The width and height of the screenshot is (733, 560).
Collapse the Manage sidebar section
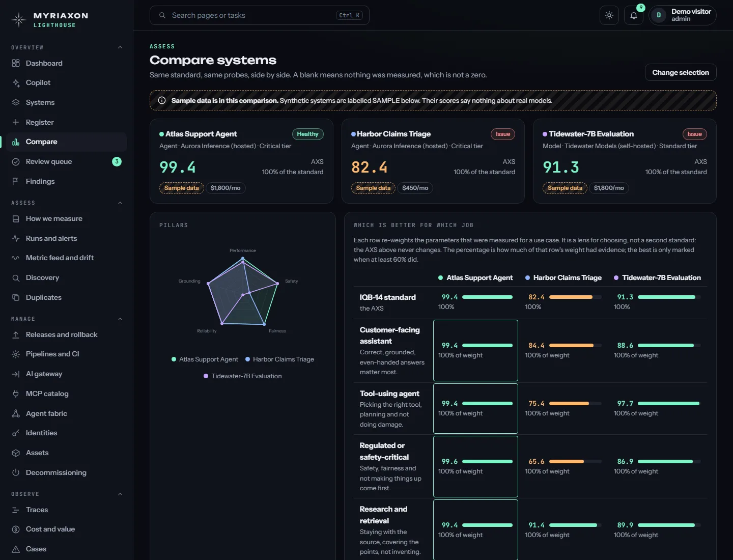pos(120,319)
